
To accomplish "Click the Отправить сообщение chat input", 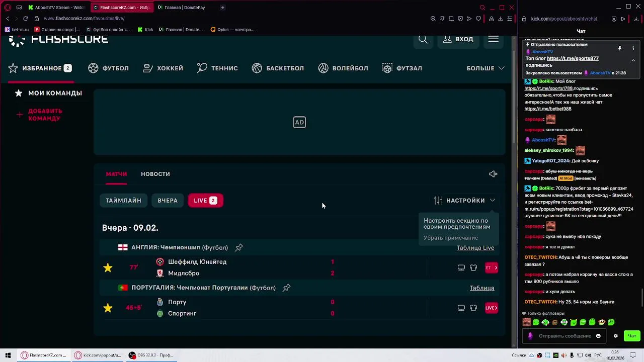I will coord(565,336).
